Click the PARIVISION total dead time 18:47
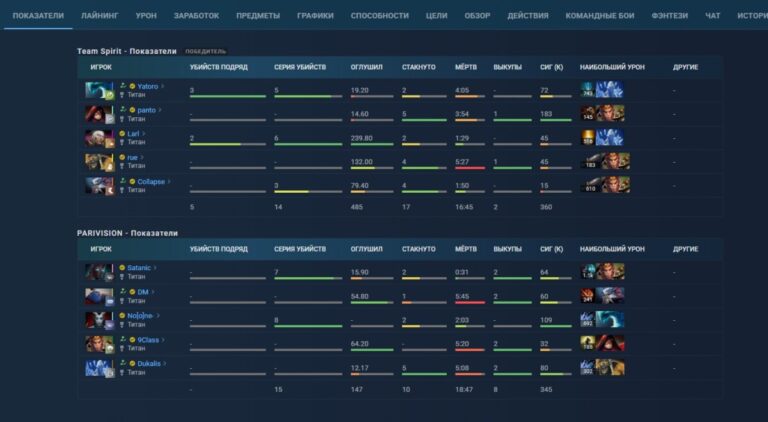This screenshot has height=422, width=768. (464, 390)
